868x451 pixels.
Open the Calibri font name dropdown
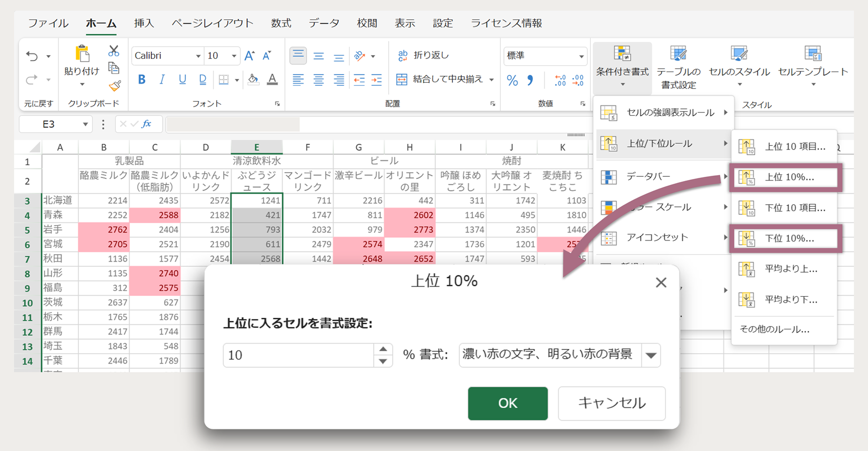point(198,56)
